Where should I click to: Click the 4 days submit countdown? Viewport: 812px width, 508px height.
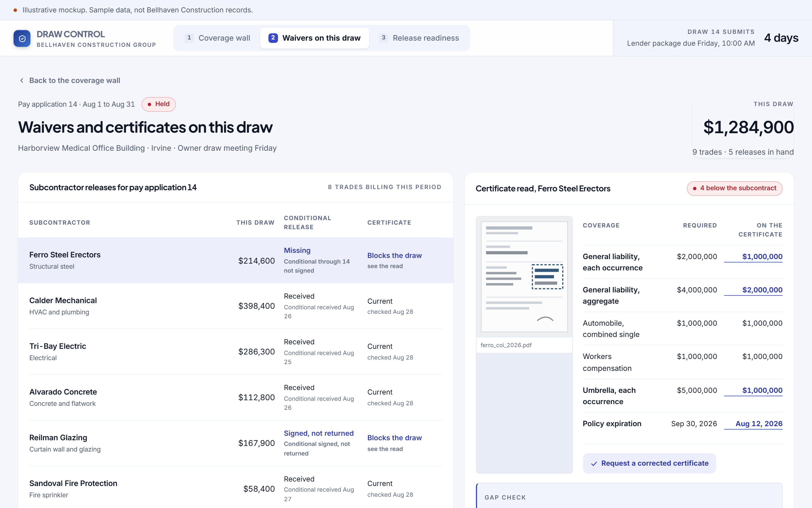(x=781, y=38)
